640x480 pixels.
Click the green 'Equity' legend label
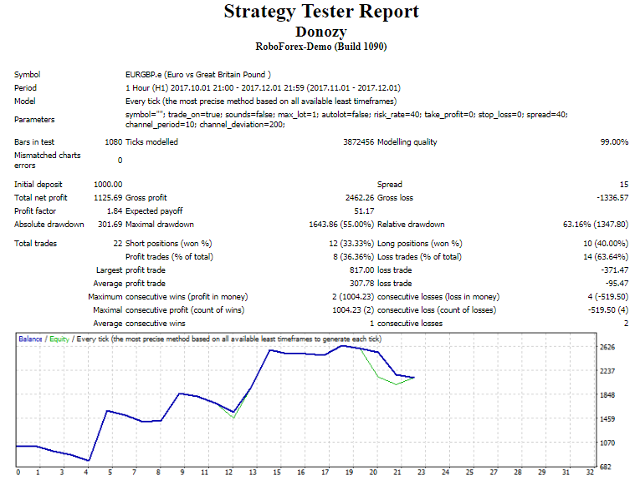[x=59, y=339]
